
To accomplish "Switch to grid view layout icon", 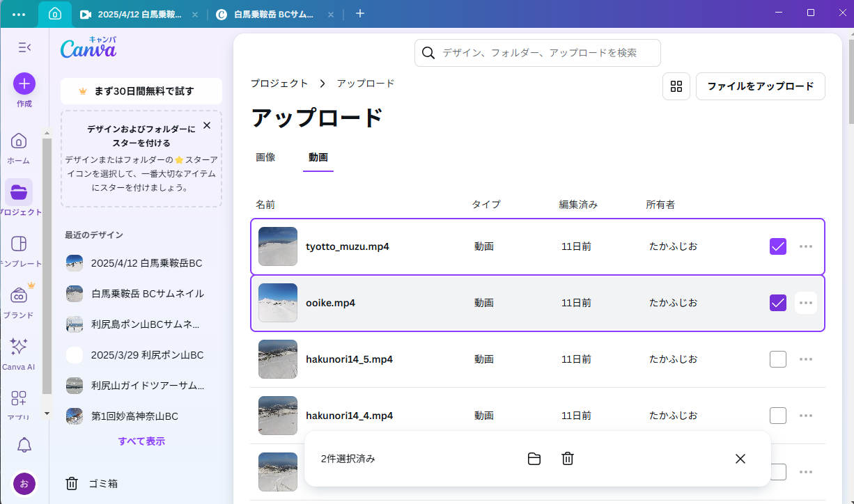I will pyautogui.click(x=676, y=86).
